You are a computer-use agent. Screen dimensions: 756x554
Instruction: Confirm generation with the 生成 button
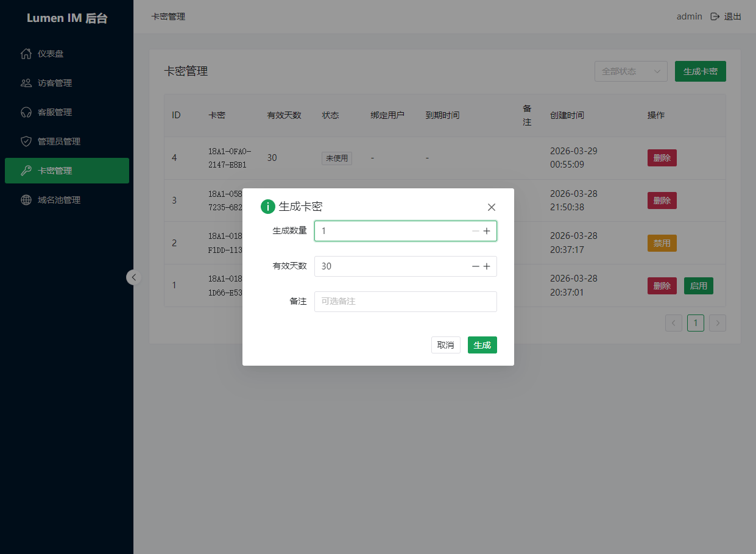[x=482, y=345]
